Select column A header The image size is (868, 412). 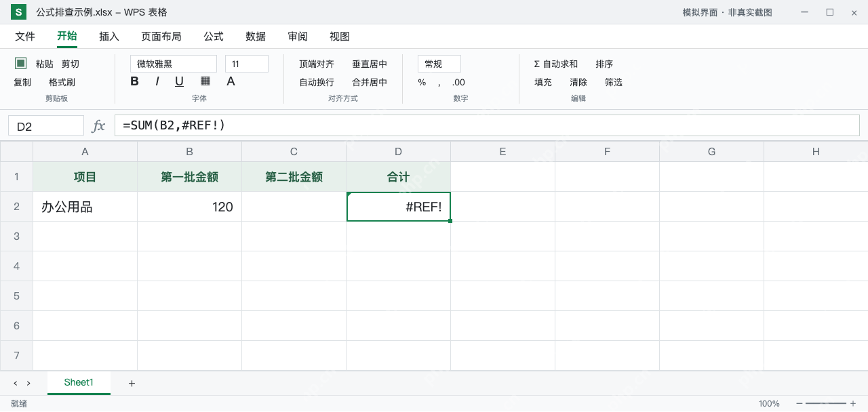point(85,152)
